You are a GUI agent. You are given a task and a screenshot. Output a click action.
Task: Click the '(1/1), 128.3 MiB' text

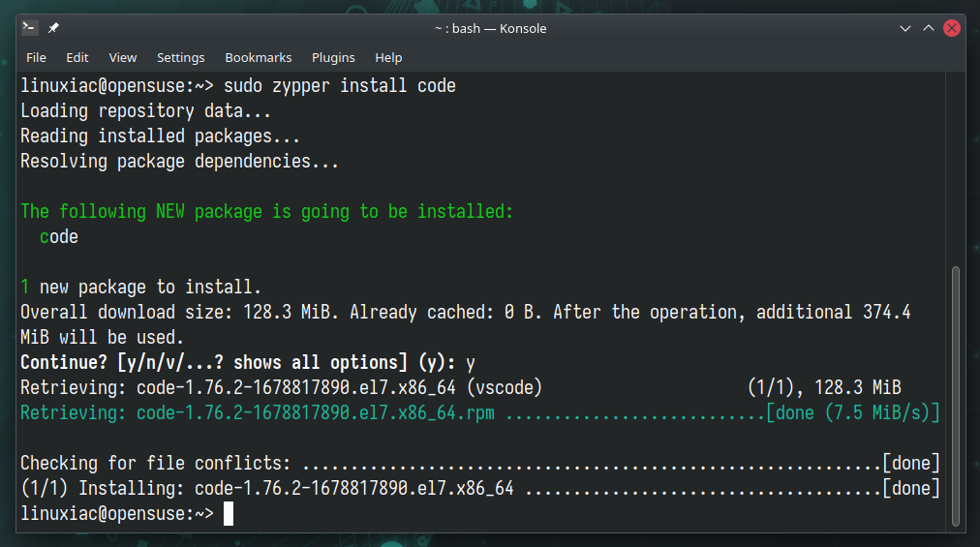click(824, 387)
